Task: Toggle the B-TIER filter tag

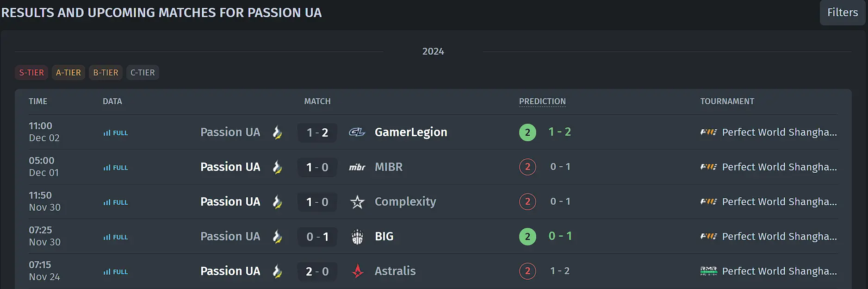Action: pos(106,73)
